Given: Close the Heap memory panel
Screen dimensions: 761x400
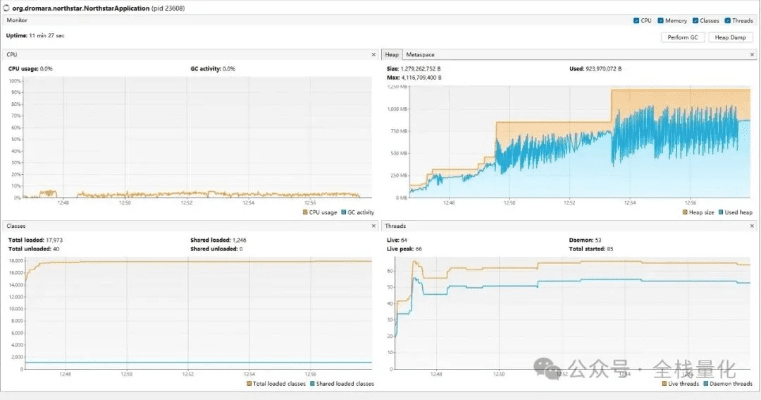Looking at the screenshot, I should point(752,54).
